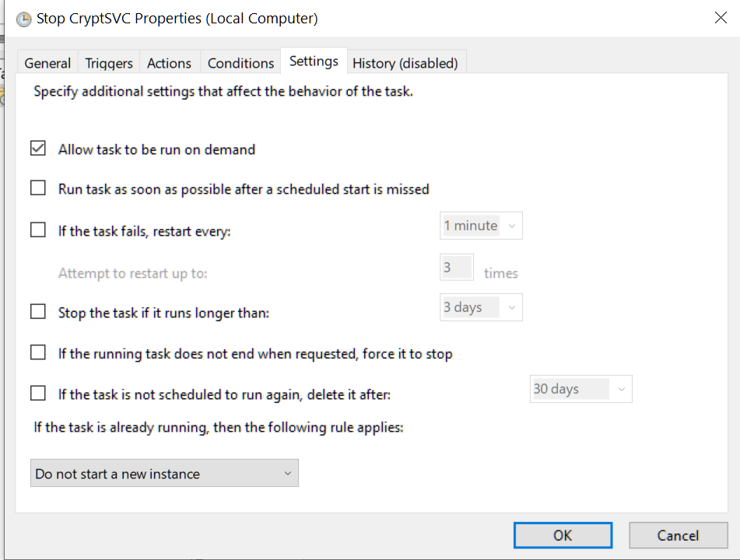Click the text Specify additional settings that affect behavior
Image resolution: width=740 pixels, height=560 pixels.
(x=223, y=91)
